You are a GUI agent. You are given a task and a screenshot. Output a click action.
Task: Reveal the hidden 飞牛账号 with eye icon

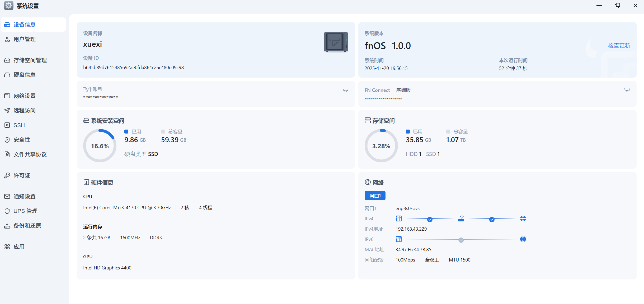[x=345, y=90]
